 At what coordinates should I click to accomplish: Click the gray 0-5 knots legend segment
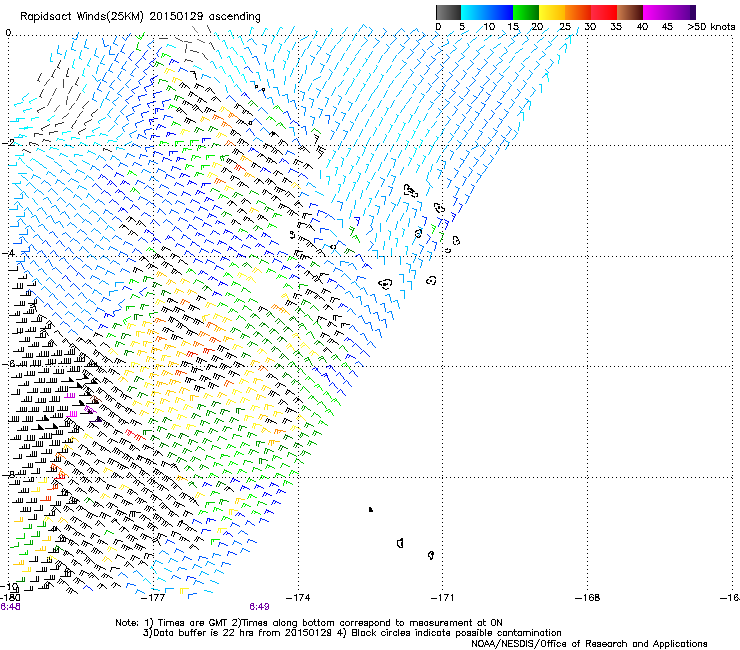coord(448,12)
